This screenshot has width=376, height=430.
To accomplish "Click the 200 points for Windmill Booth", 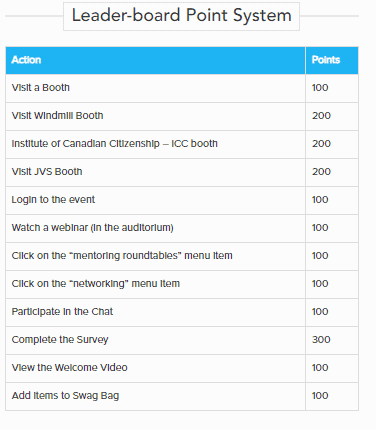I will [321, 116].
